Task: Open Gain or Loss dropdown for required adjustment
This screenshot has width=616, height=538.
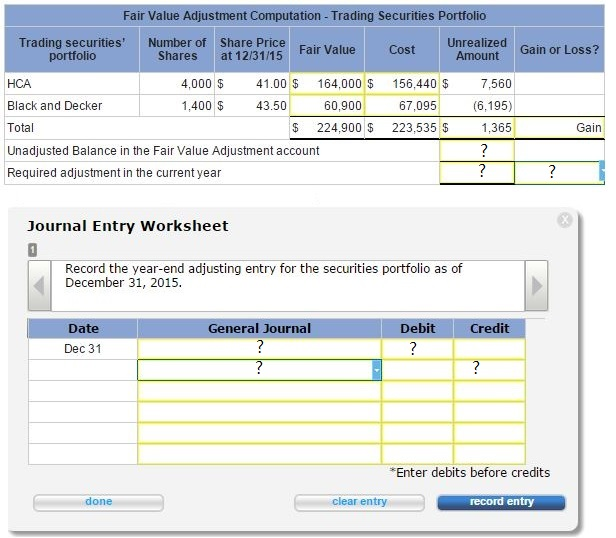Action: 601,172
